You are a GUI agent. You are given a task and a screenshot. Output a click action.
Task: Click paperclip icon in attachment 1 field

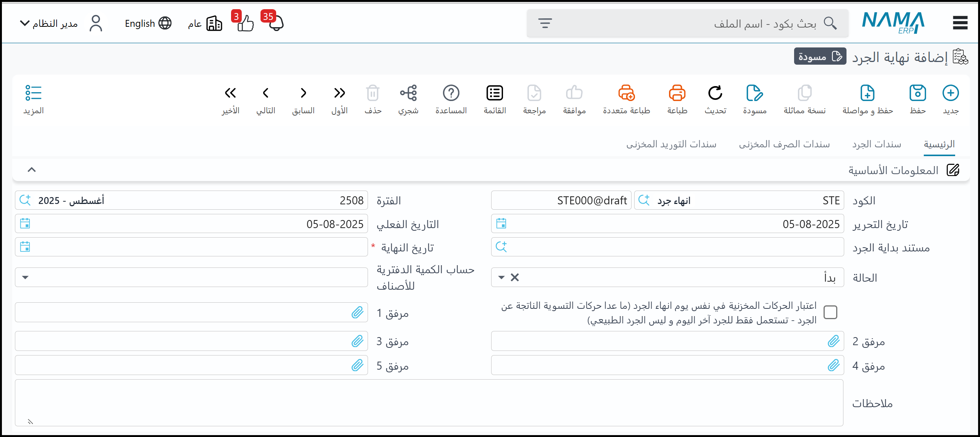tap(357, 313)
